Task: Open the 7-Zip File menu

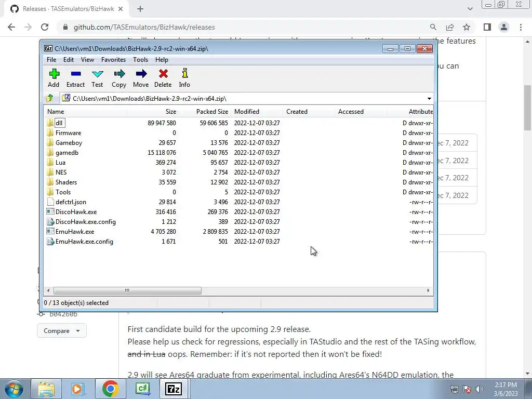Action: pyautogui.click(x=51, y=60)
